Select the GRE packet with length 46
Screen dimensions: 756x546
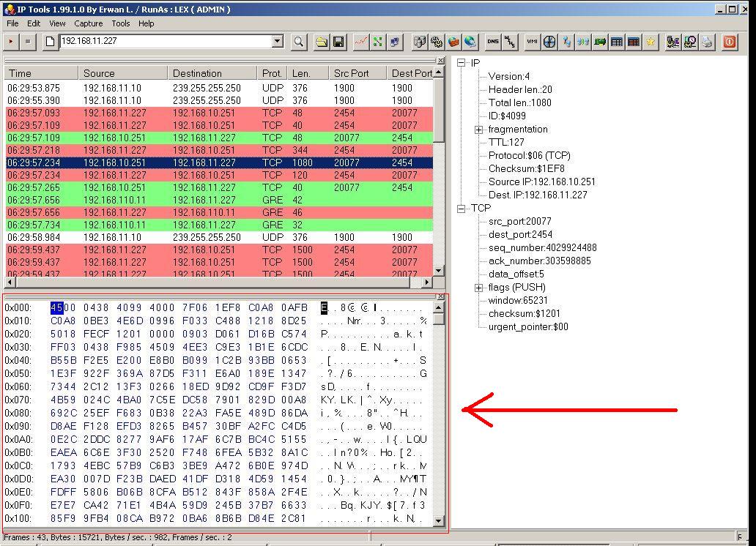click(x=220, y=212)
